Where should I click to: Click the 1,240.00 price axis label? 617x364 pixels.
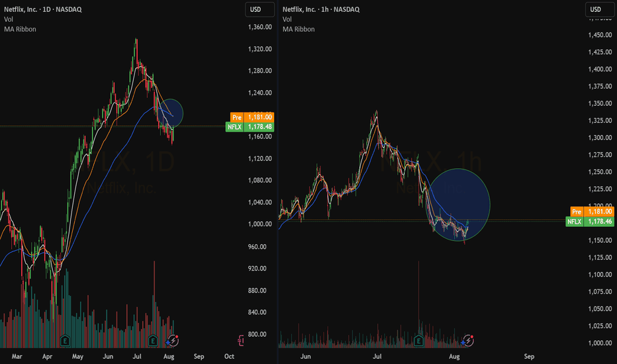click(260, 93)
